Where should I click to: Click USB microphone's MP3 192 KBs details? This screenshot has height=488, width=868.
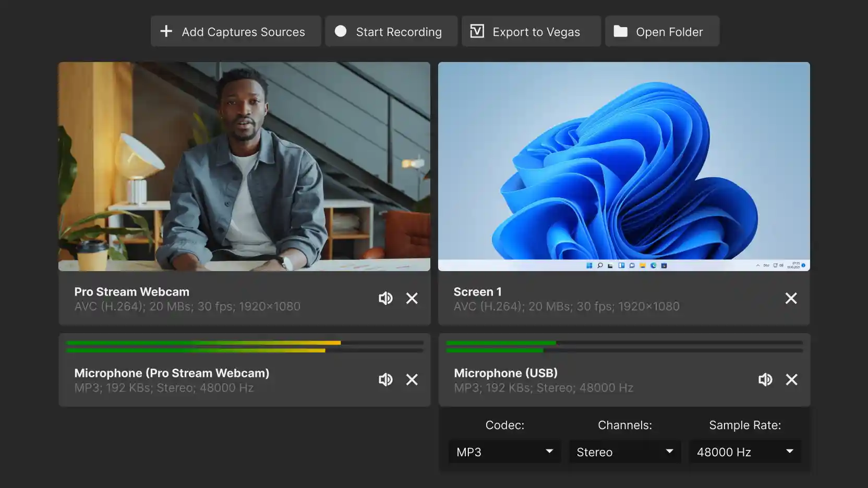click(x=544, y=388)
